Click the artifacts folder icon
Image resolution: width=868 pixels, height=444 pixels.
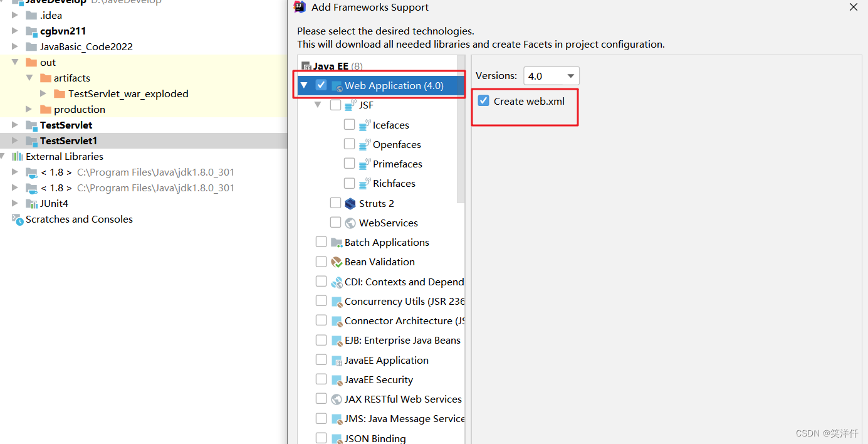45,78
